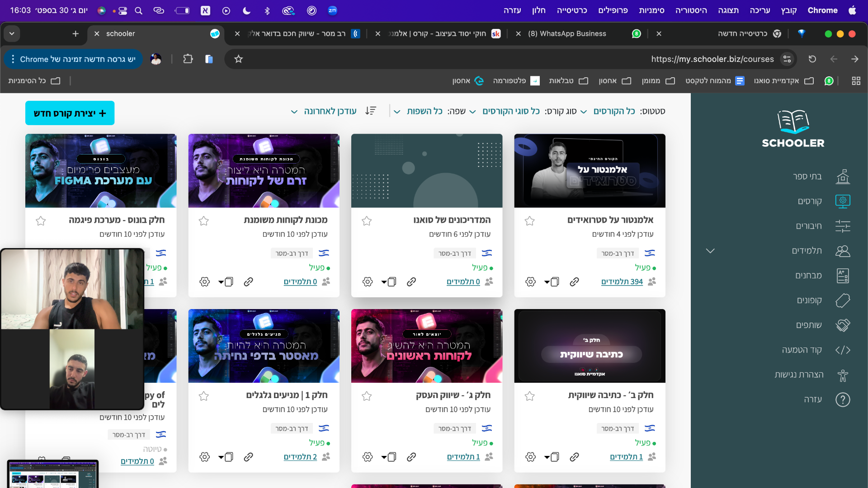This screenshot has width=868, height=488.
Task: Star the מכונת לקוחות משומנת course
Action: click(x=204, y=221)
